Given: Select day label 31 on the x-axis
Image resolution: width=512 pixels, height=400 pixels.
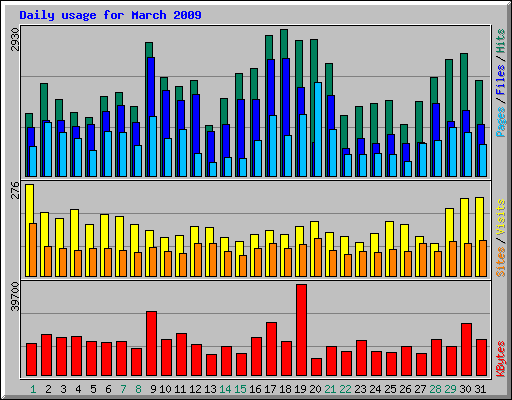Looking at the screenshot, I should point(480,389).
